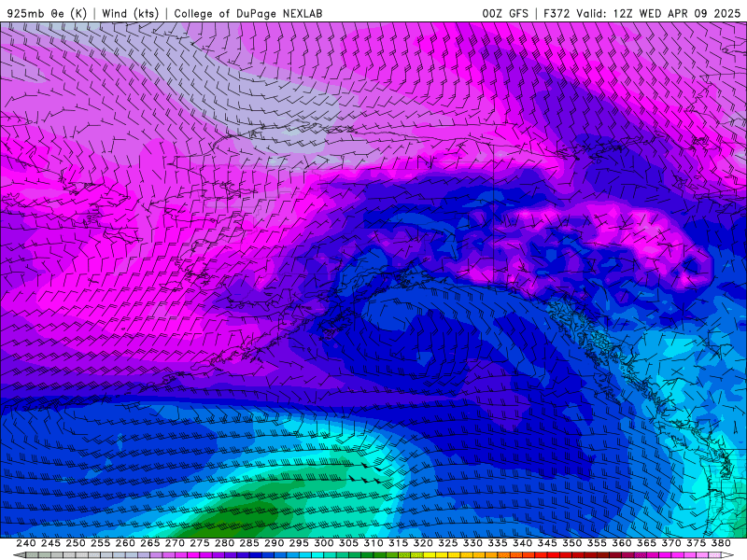Click the 330 color scale label
This screenshot has height=560, width=747.
click(472, 543)
